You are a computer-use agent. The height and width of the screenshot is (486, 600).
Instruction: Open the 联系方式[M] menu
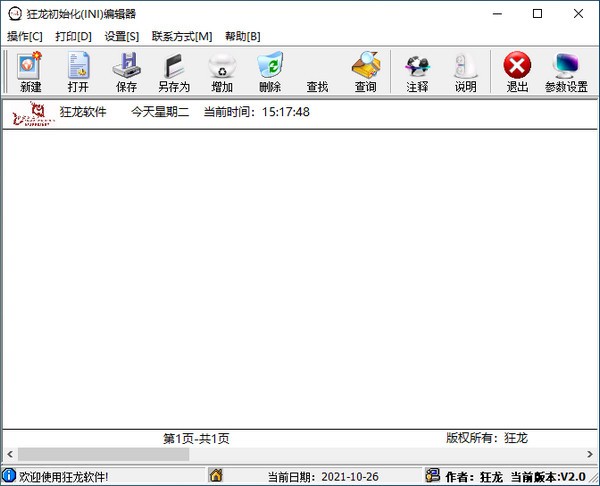click(x=182, y=36)
